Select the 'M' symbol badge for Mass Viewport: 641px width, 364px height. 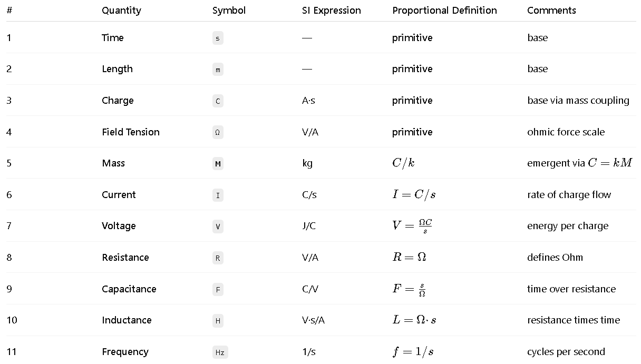[x=218, y=164]
